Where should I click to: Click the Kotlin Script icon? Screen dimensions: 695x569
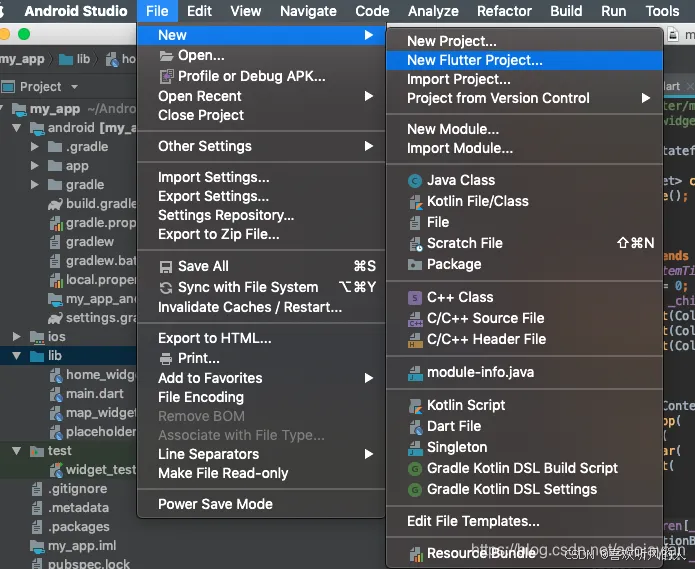[415, 405]
